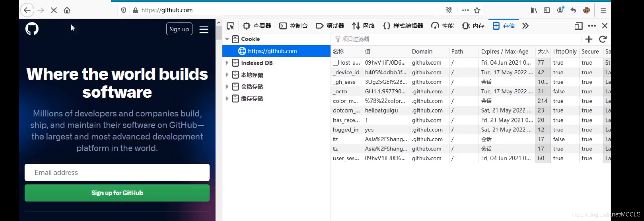Viewport: 644px width, 221px height.
Task: Open the browser home page
Action: [67, 10]
